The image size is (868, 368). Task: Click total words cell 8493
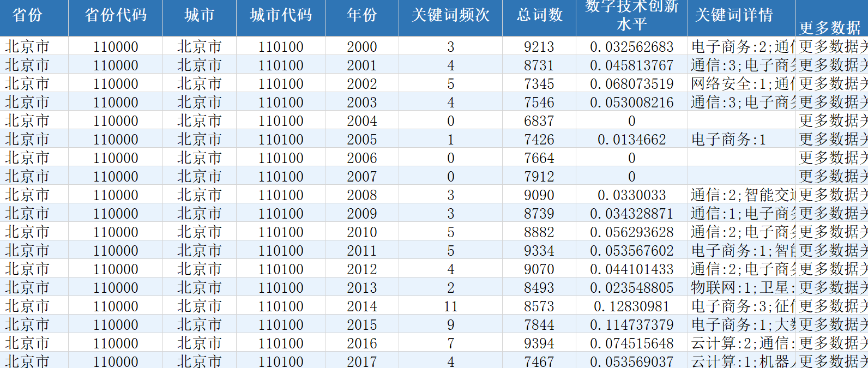click(539, 288)
